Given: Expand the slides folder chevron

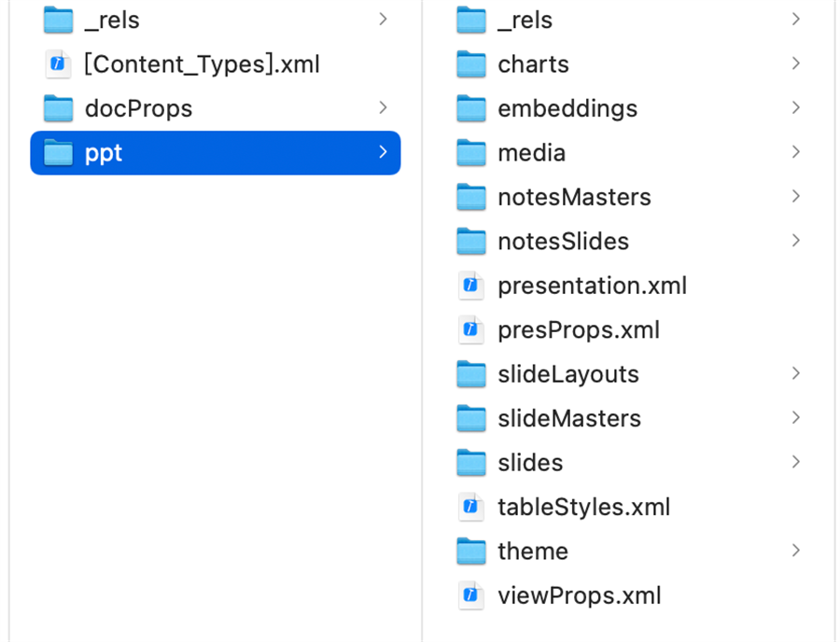Looking at the screenshot, I should tap(796, 462).
